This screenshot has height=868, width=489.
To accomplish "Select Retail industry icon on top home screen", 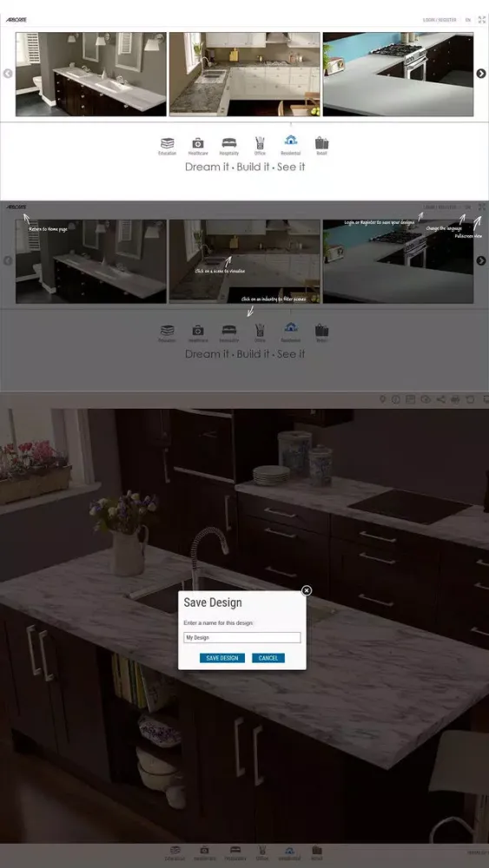I will click(x=321, y=143).
